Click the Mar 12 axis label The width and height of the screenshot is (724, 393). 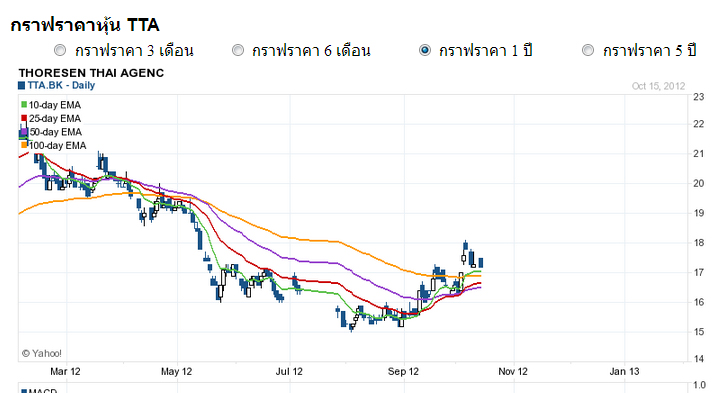pos(65,371)
